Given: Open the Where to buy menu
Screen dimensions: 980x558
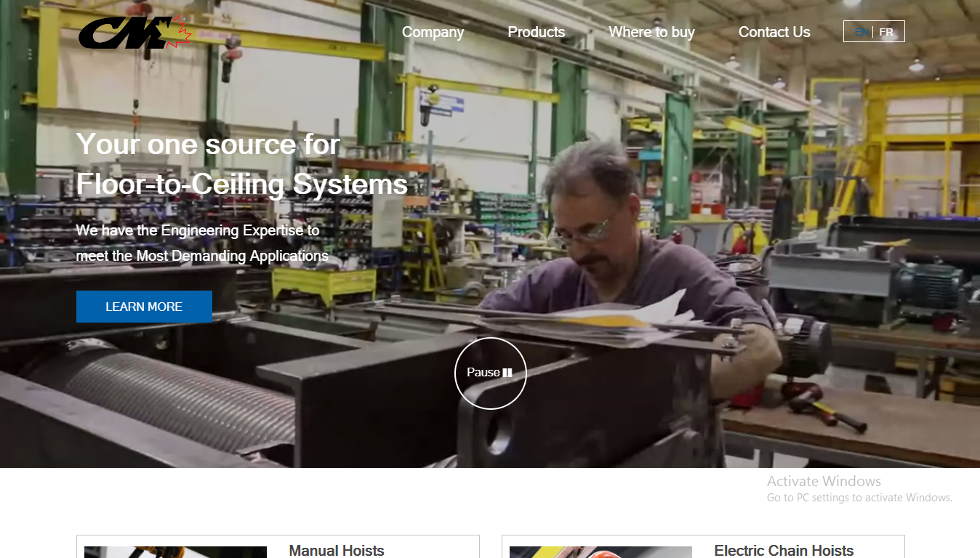Looking at the screenshot, I should (x=651, y=32).
